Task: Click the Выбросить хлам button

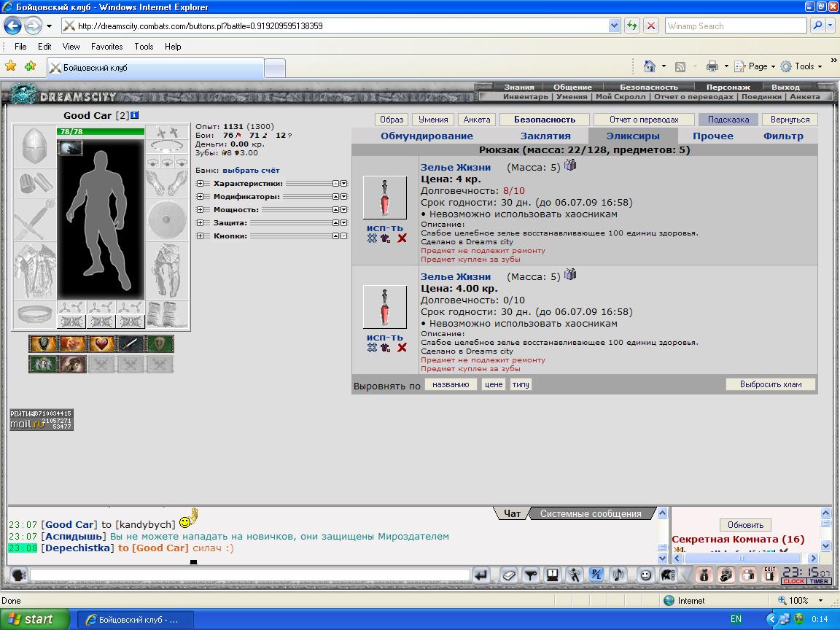Action: pos(770,384)
